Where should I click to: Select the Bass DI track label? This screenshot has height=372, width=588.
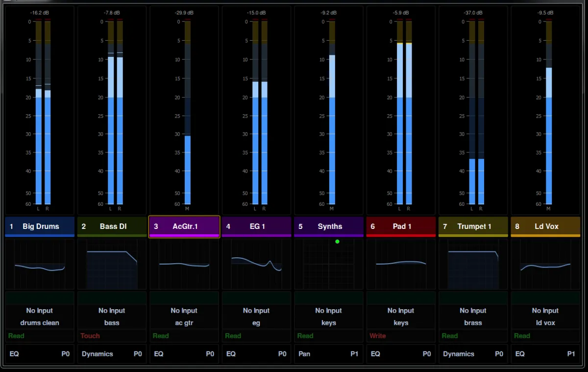[112, 226]
